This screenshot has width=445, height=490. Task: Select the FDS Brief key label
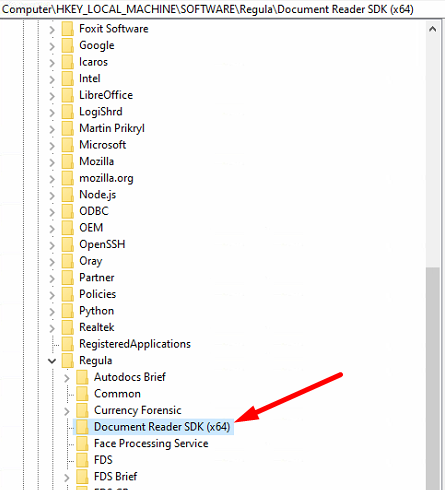(x=116, y=477)
